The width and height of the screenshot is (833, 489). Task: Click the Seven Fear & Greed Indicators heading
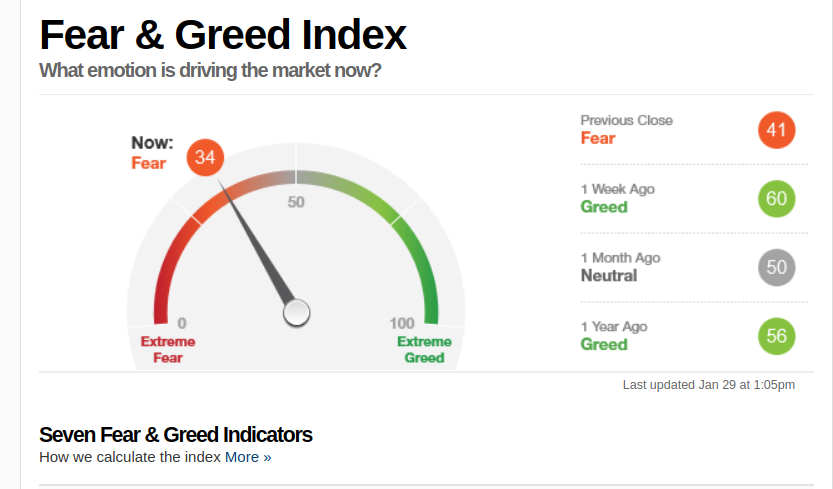tap(176, 434)
